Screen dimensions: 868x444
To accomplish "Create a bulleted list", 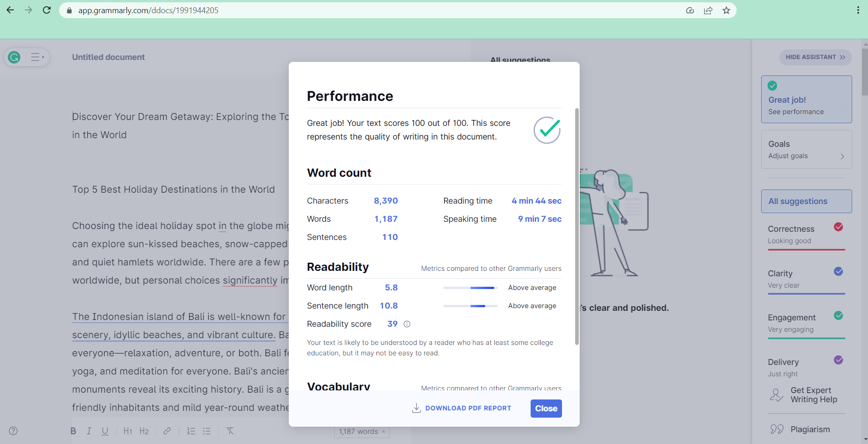I will click(x=207, y=431).
